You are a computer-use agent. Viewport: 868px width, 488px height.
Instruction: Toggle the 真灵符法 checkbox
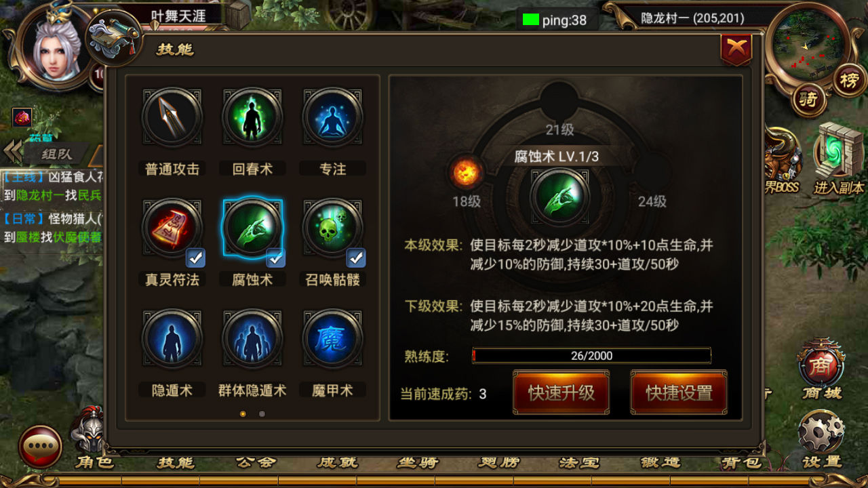[195, 258]
